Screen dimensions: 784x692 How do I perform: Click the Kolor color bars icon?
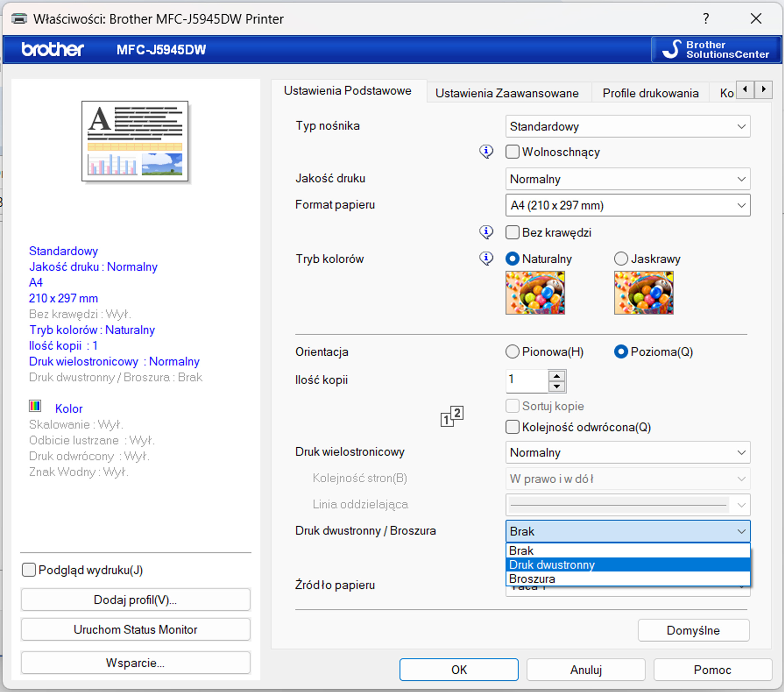tap(35, 406)
